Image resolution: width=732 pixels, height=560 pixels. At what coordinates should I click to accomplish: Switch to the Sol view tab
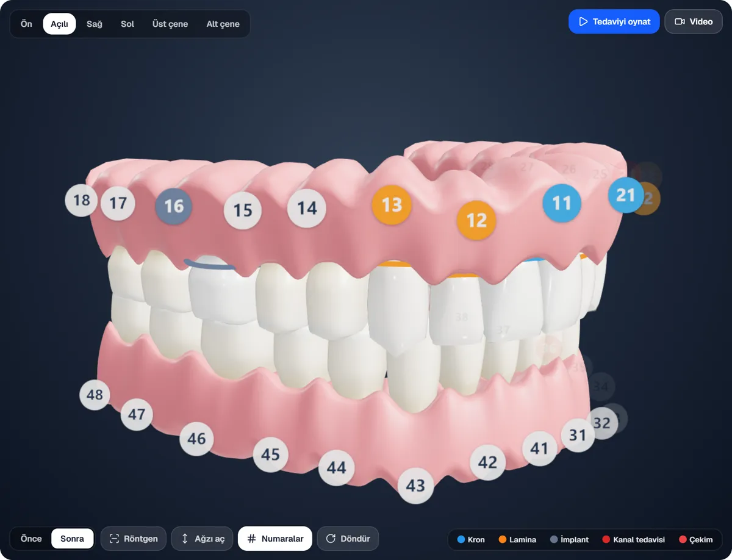pos(127,24)
